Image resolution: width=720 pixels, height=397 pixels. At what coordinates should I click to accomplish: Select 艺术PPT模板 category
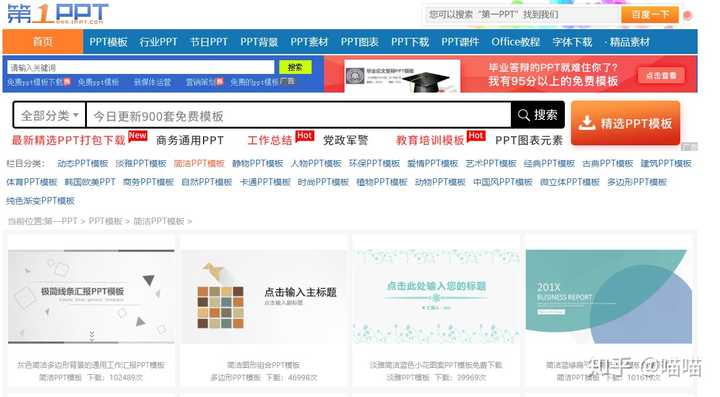coord(491,163)
